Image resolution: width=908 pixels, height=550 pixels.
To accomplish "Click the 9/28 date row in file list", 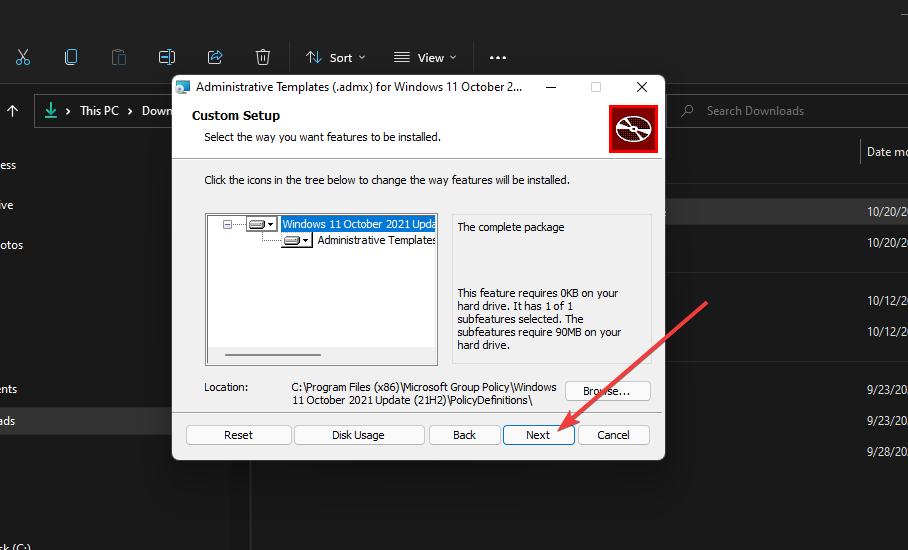I will (x=887, y=452).
